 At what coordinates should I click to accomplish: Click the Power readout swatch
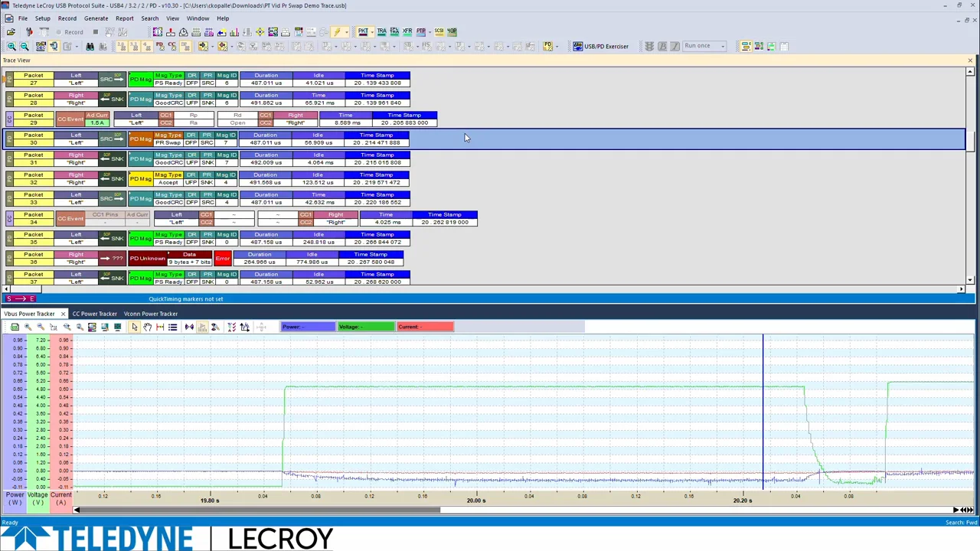(308, 327)
